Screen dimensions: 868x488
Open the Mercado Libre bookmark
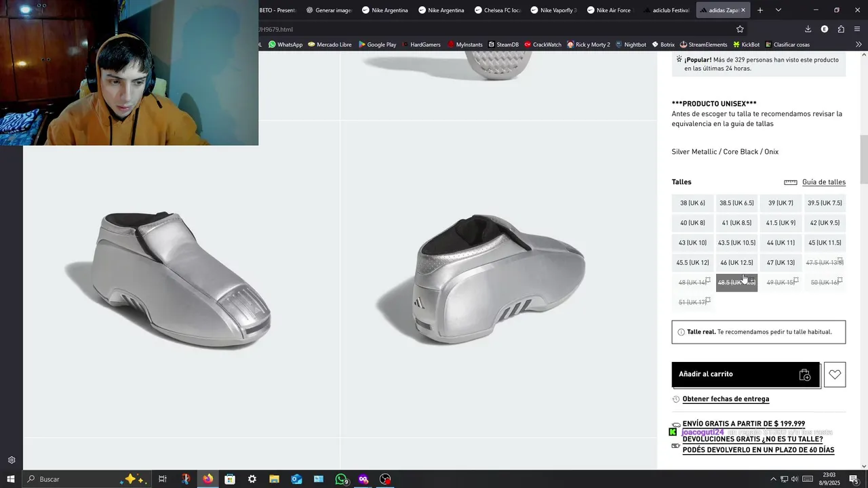point(330,45)
